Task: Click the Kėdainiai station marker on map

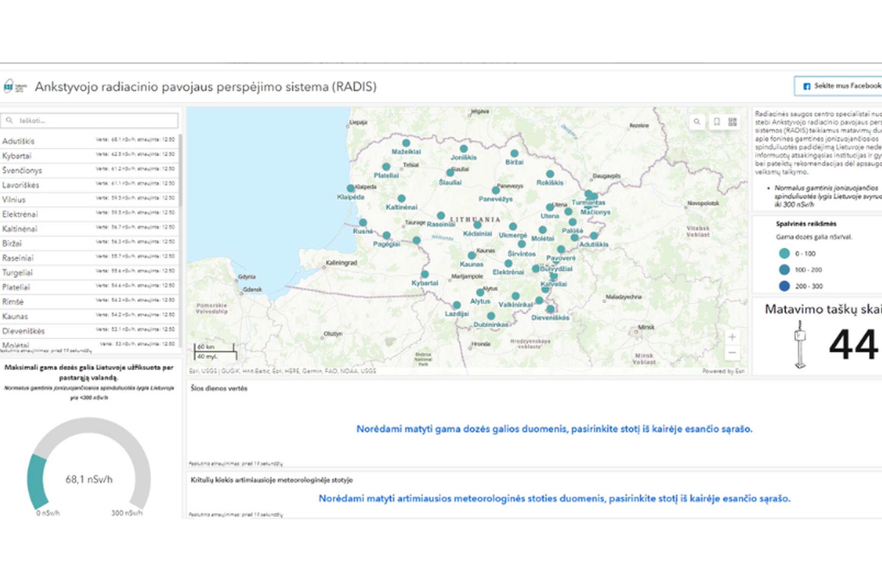Action: coord(477,225)
